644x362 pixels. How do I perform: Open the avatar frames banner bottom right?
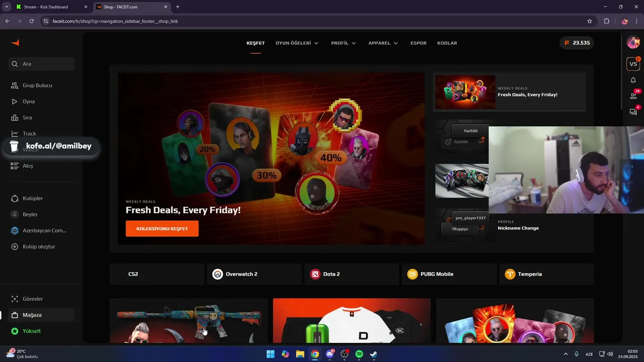click(515, 321)
